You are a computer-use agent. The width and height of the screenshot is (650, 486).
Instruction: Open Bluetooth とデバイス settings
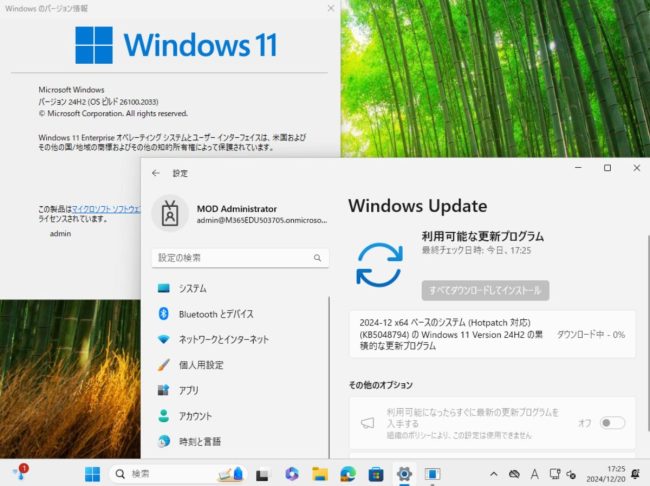pos(215,314)
